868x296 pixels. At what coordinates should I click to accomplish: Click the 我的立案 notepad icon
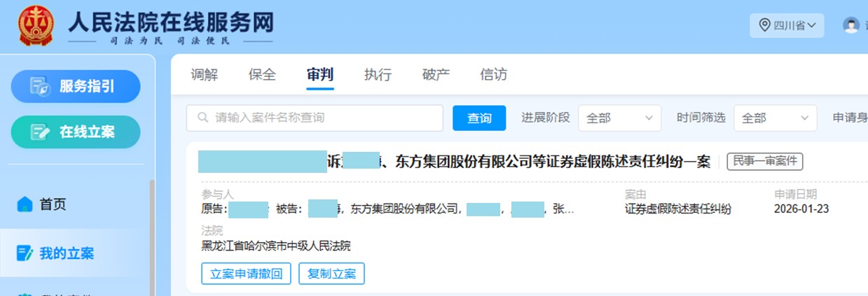point(25,253)
